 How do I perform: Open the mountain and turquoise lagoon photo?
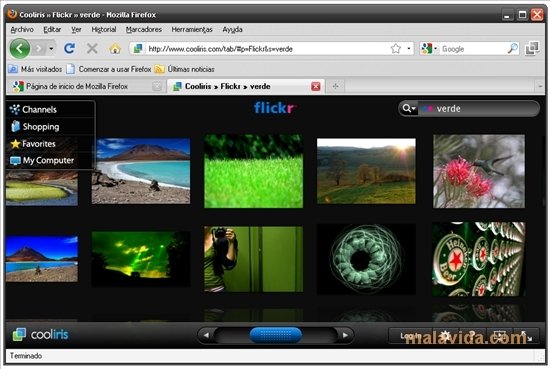(141, 171)
